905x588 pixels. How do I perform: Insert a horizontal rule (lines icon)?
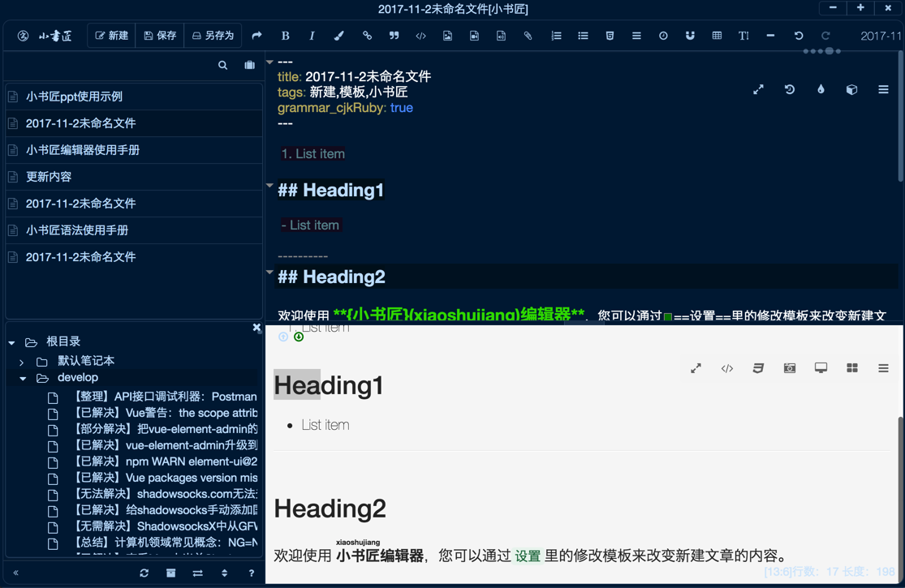click(636, 36)
